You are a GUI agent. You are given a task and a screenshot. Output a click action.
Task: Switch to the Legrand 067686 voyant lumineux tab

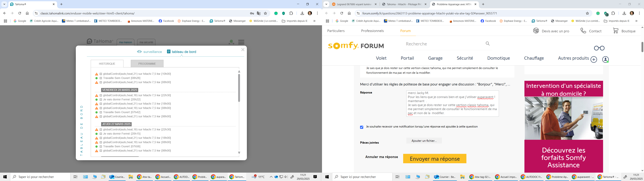click(x=354, y=4)
